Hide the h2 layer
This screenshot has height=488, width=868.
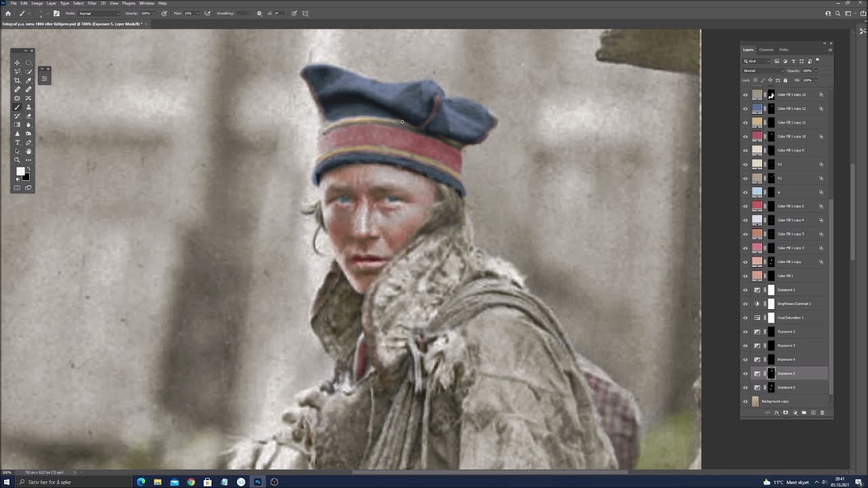[745, 164]
